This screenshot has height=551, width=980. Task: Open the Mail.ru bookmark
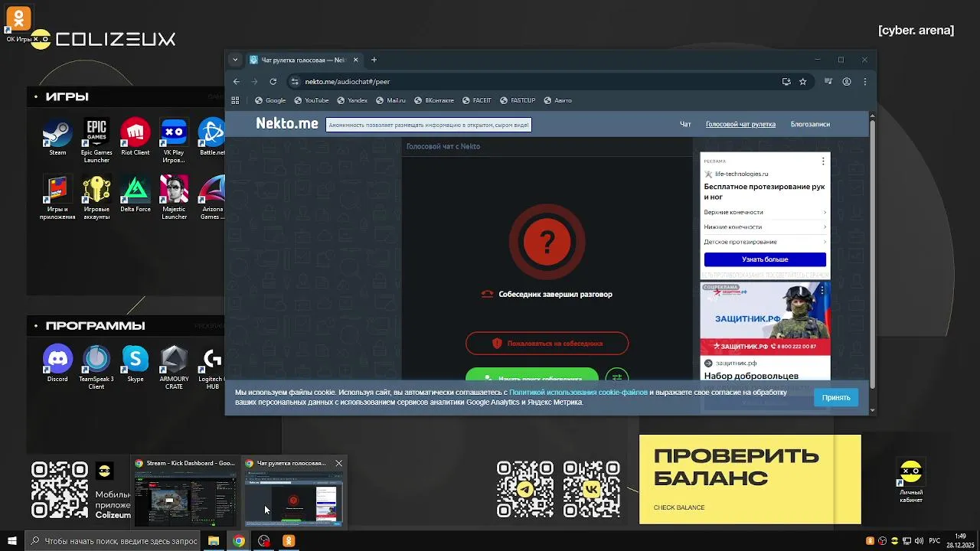[x=390, y=100]
